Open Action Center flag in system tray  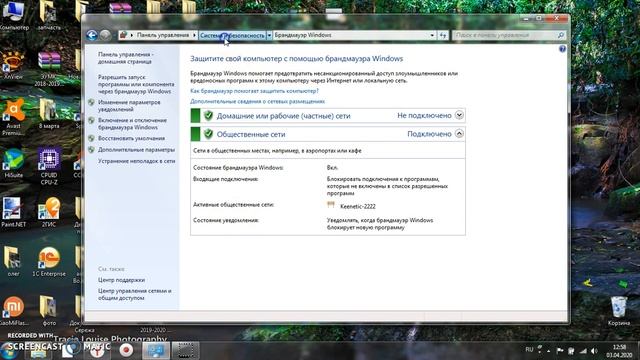[x=560, y=351]
